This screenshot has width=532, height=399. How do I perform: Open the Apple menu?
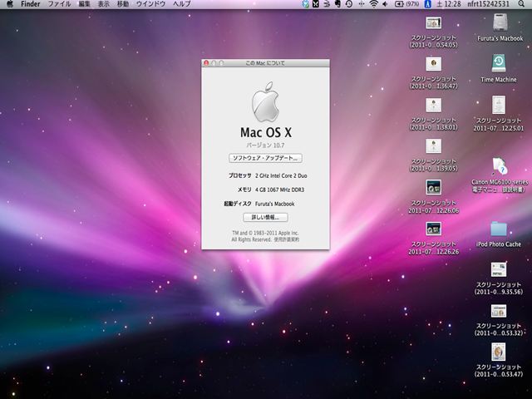click(10, 4)
